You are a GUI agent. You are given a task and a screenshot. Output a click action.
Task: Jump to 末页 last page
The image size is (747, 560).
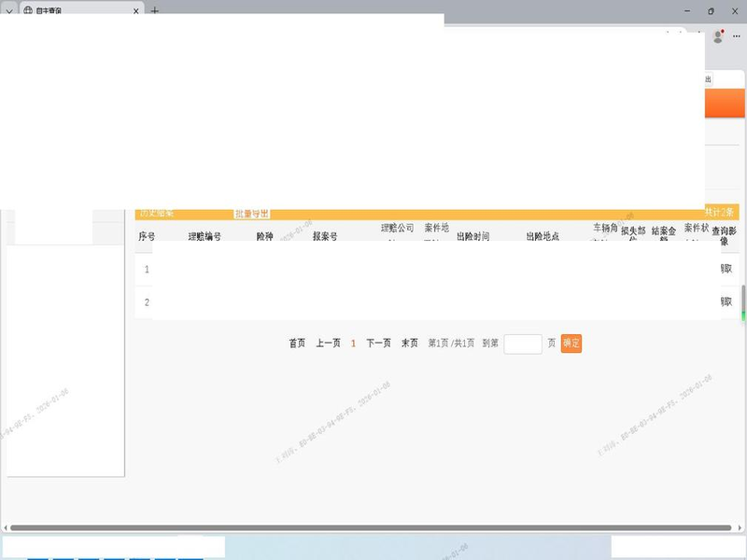coord(410,343)
